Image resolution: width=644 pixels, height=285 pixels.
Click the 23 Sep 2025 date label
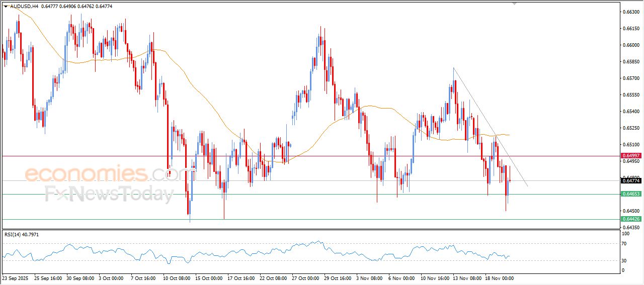tap(16, 277)
